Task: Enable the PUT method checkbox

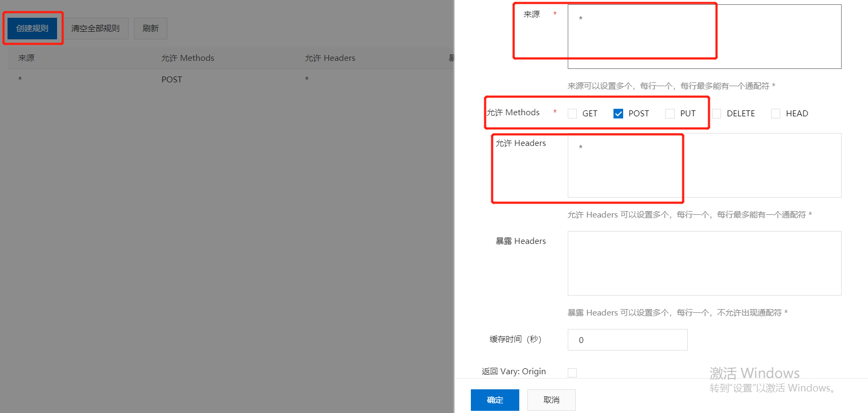Action: [670, 114]
